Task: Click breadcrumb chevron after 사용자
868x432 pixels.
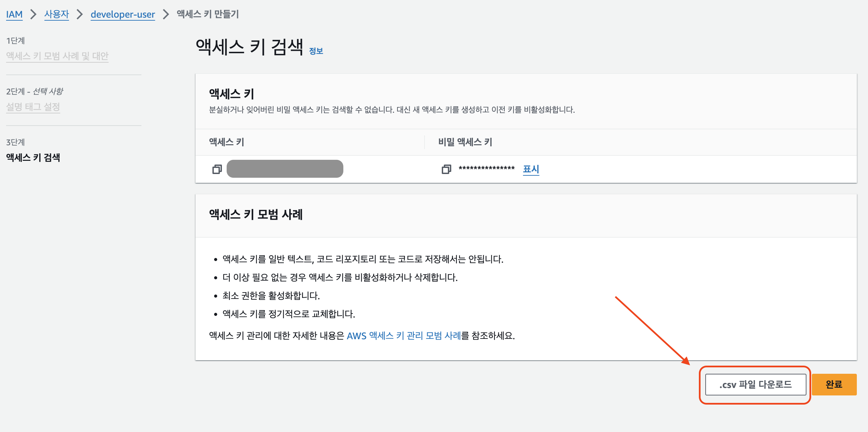Action: (x=79, y=14)
